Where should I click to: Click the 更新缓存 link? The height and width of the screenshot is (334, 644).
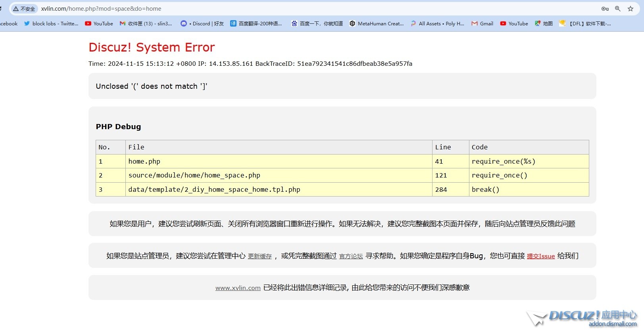pyautogui.click(x=260, y=256)
